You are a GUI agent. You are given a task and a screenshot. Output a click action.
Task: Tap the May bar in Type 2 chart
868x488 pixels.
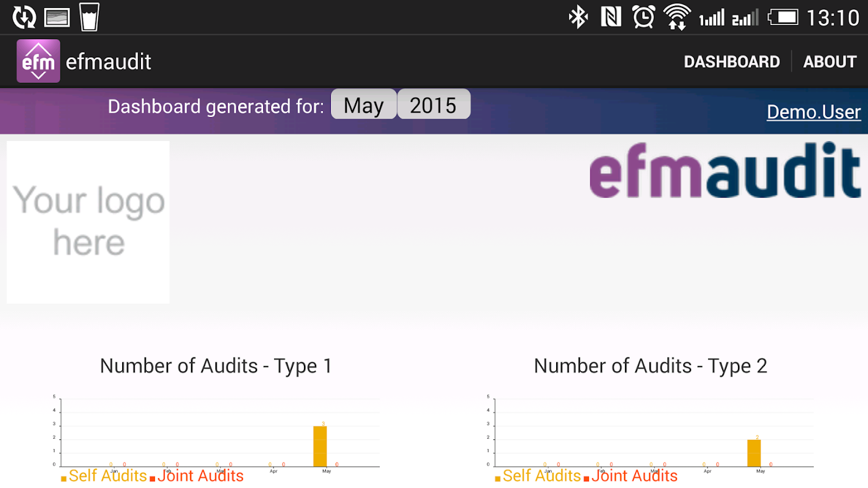[754, 453]
